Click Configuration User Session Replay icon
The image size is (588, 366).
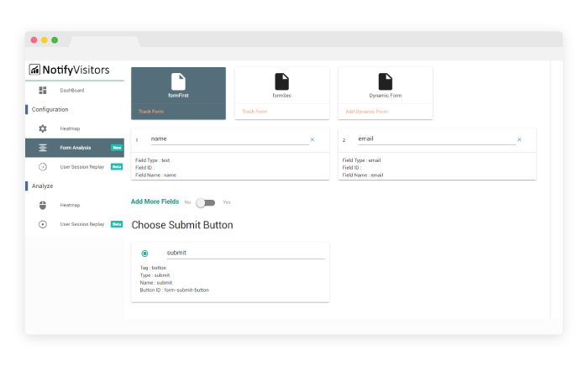click(x=43, y=167)
